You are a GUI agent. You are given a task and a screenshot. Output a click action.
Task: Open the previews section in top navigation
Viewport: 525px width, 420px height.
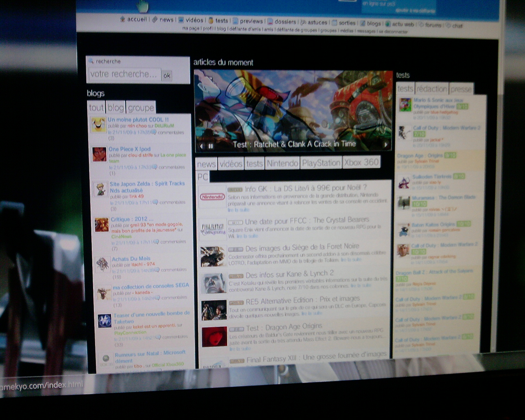248,21
